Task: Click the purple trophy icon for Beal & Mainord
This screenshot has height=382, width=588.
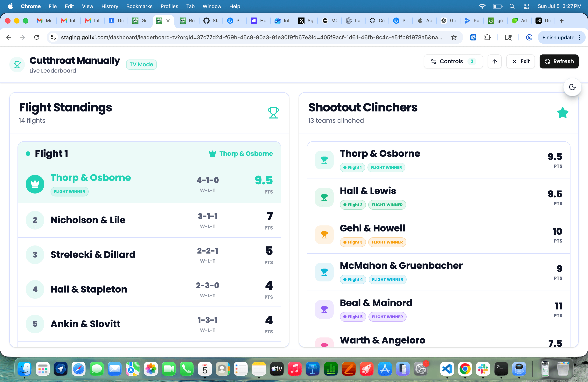Action: pos(324,309)
